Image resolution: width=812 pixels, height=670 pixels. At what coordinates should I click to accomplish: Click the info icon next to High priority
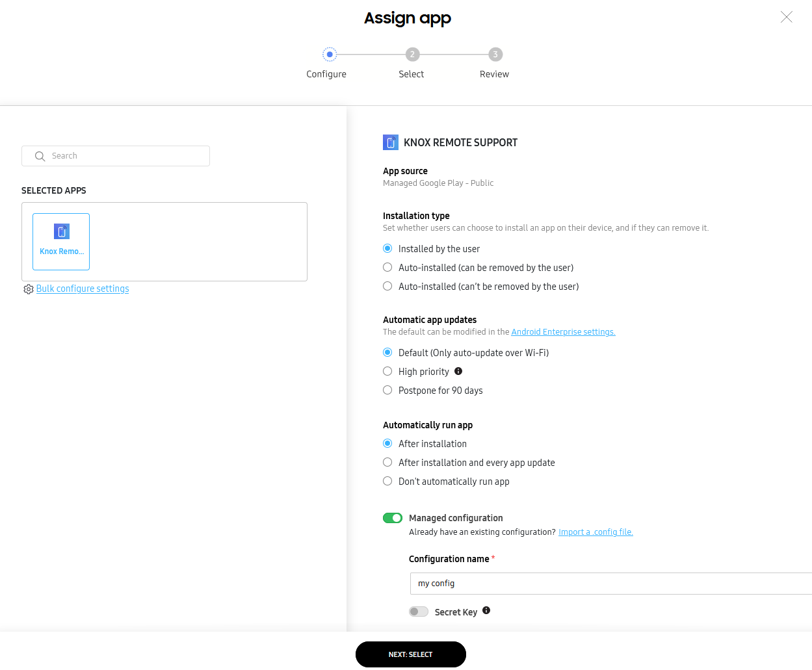pos(458,370)
